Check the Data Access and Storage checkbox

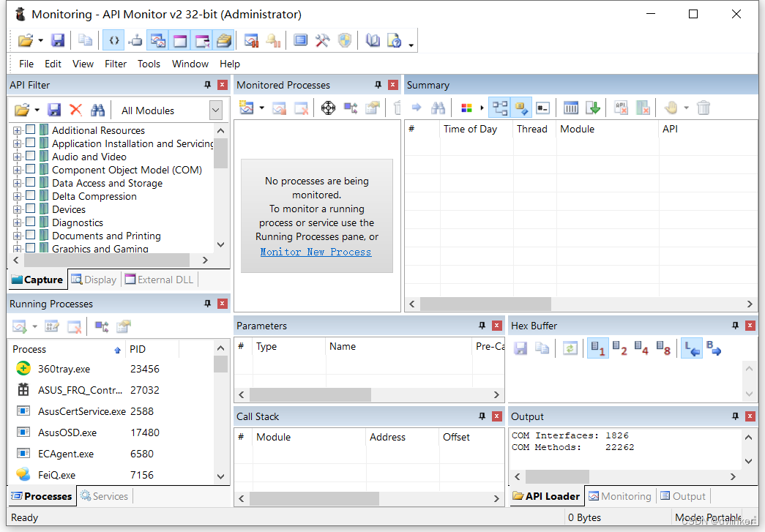(x=30, y=182)
